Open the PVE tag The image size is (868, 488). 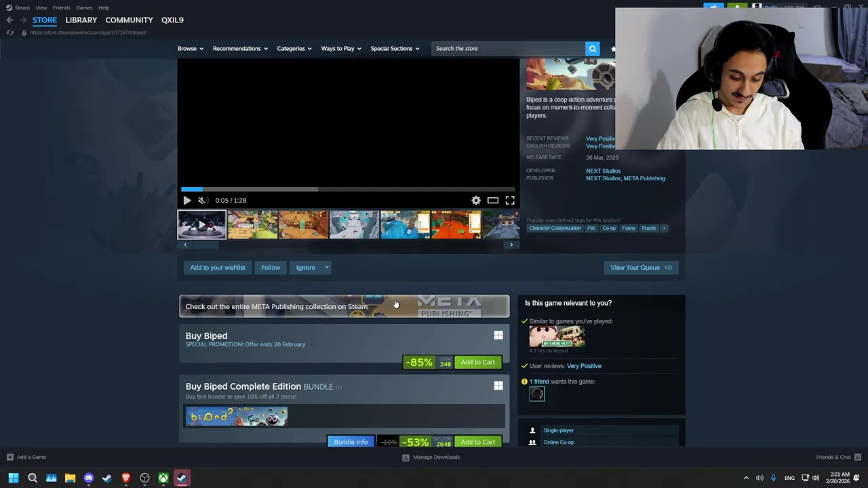[591, 228]
